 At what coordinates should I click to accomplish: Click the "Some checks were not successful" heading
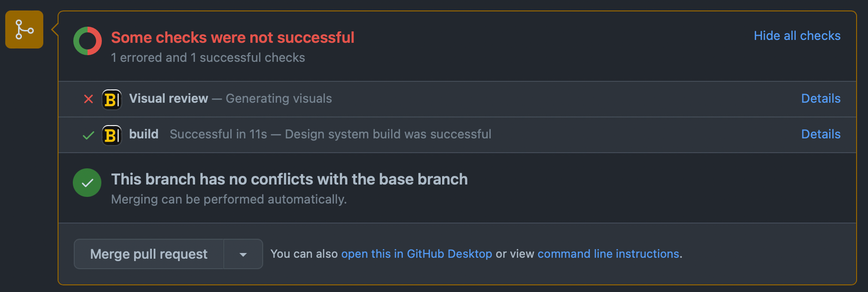(x=233, y=38)
